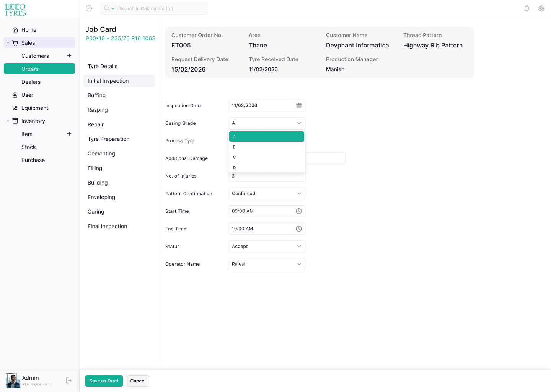Image resolution: width=551 pixels, height=392 pixels.
Task: Click the Cancel button
Action: (x=138, y=381)
